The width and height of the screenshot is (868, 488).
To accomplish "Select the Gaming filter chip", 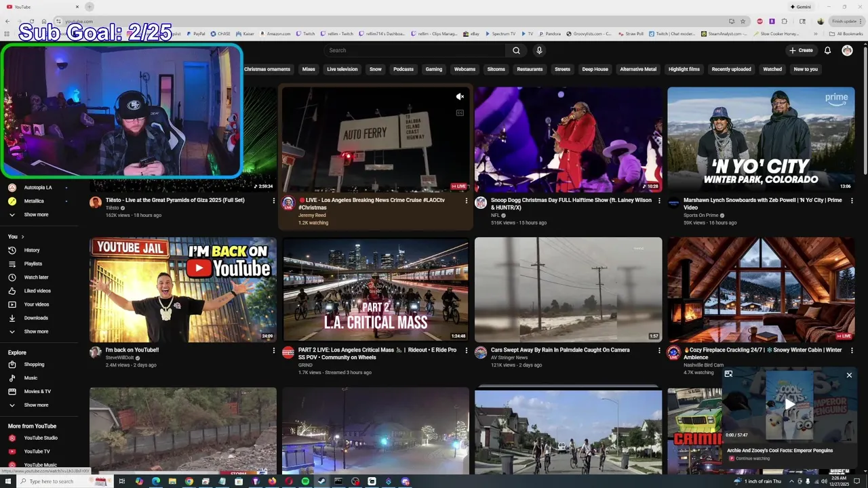I will 434,69.
